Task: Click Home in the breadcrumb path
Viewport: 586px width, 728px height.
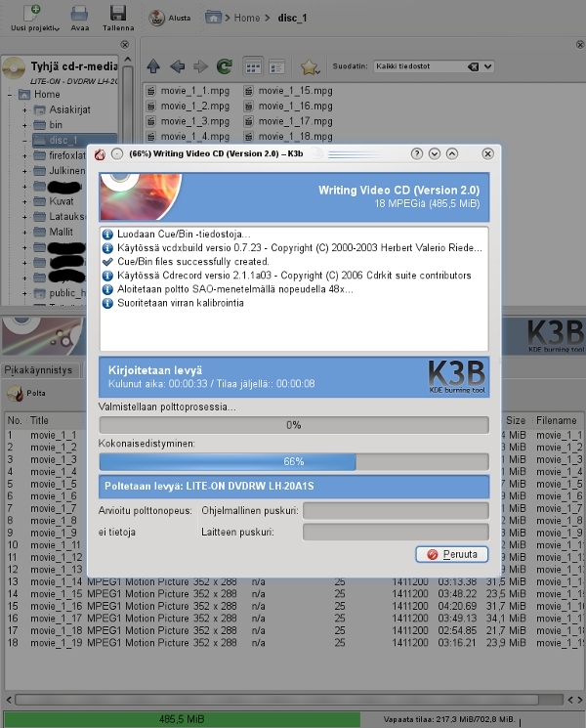Action: point(247,18)
